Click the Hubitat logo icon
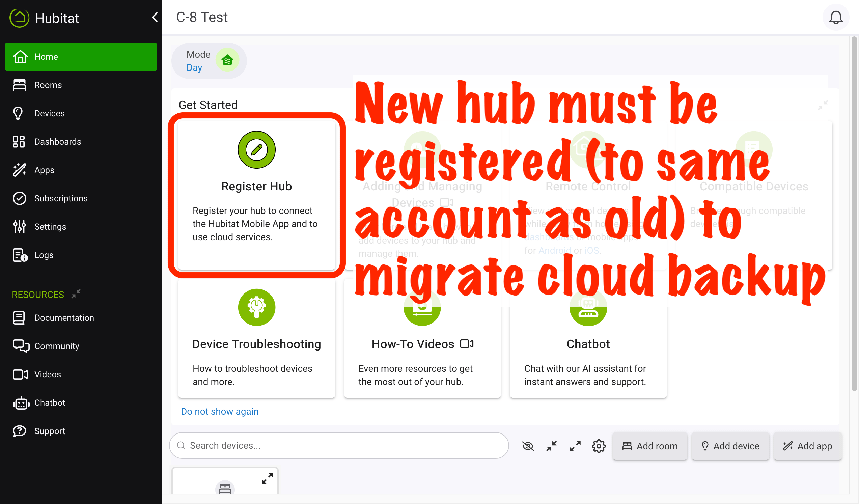This screenshot has height=504, width=859. point(20,18)
